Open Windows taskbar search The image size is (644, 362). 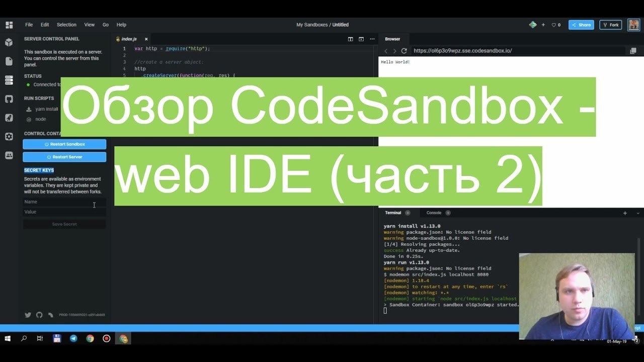24,338
